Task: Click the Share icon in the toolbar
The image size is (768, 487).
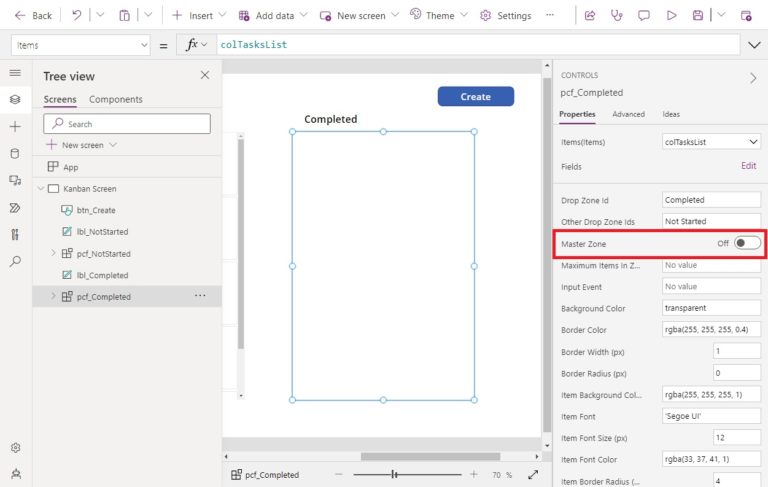Action: coord(590,16)
